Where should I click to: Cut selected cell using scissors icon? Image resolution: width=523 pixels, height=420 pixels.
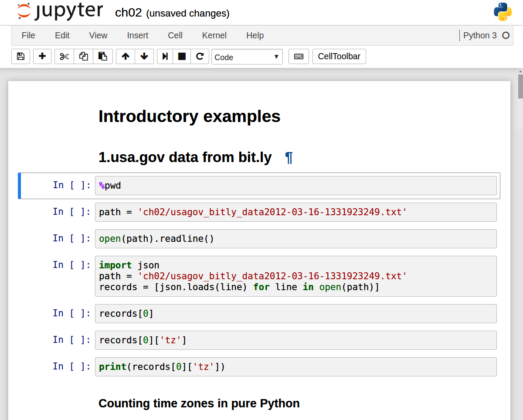click(64, 57)
